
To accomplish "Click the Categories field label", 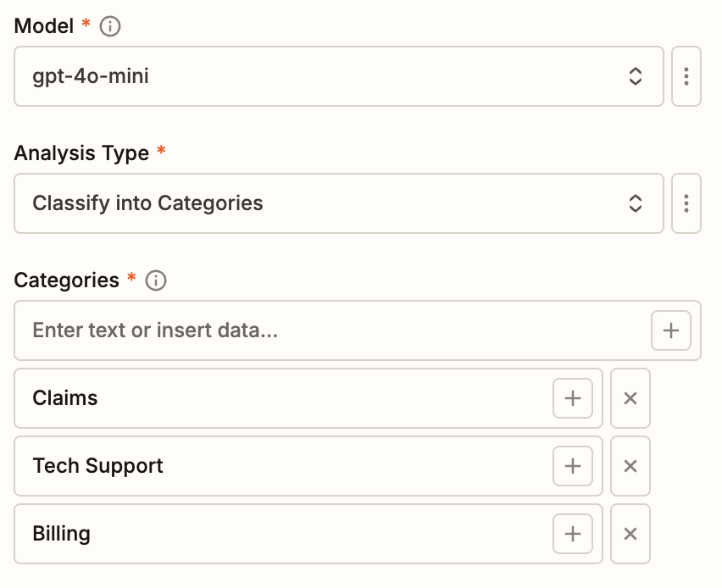I will [67, 280].
